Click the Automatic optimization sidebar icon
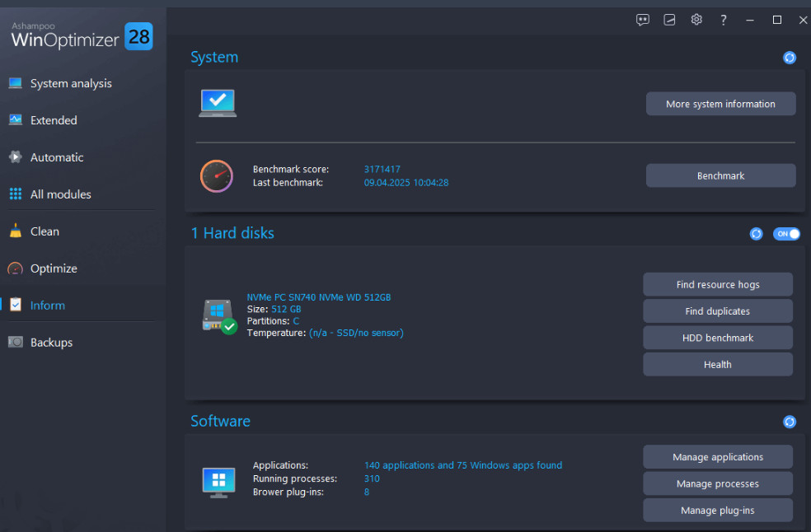The height and width of the screenshot is (532, 811). (x=15, y=156)
